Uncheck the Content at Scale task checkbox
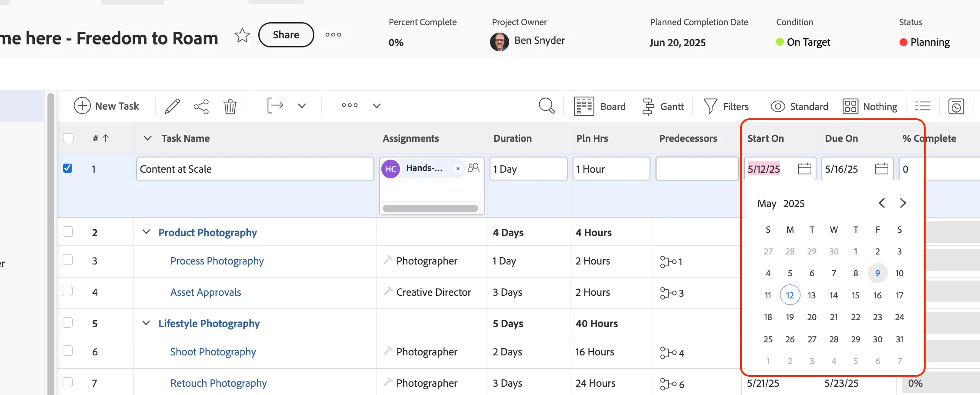Screen dimensions: 980x395 [x=68, y=168]
